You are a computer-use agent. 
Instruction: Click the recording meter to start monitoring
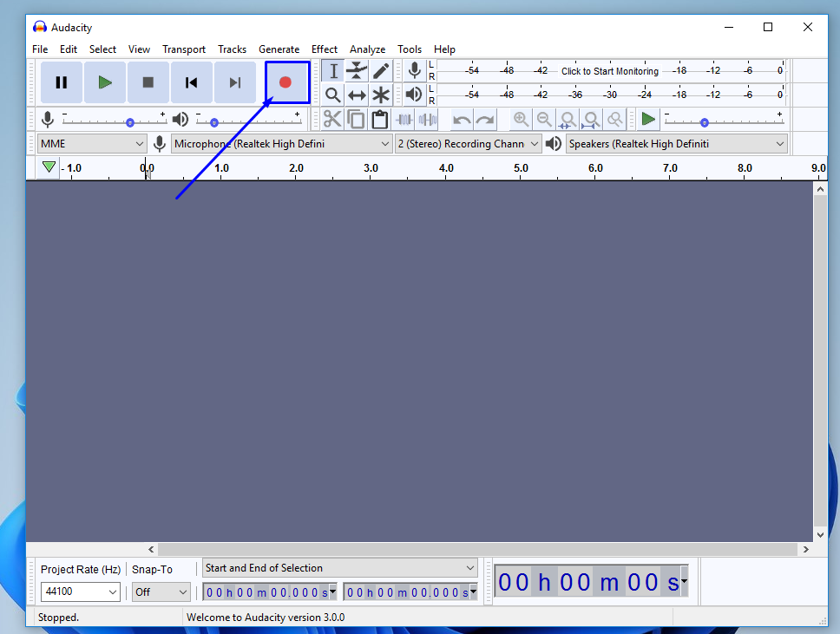pyautogui.click(x=609, y=70)
